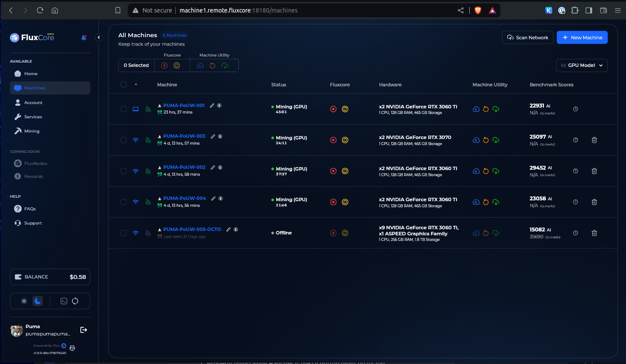Tick the checkbox for PUMA-PoUW-004 row
This screenshot has width=626, height=364.
[123, 202]
